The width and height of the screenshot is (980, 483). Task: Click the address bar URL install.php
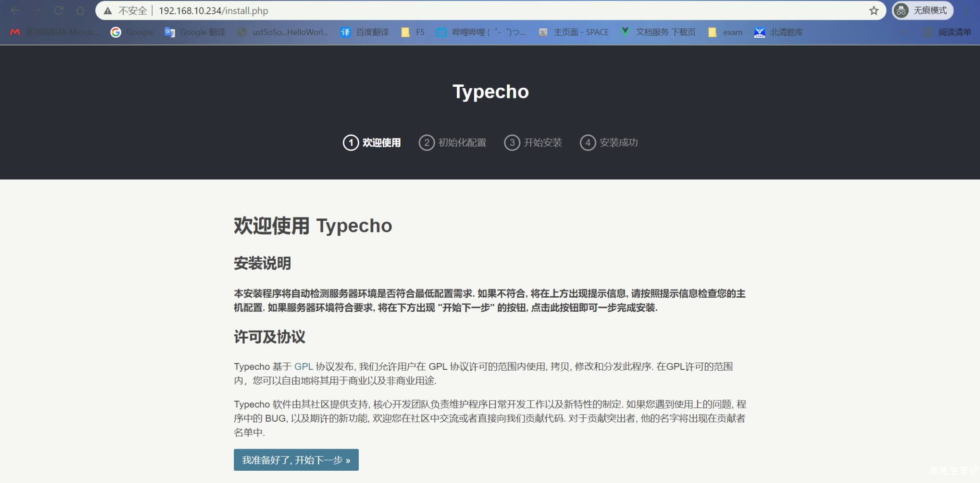coord(214,11)
